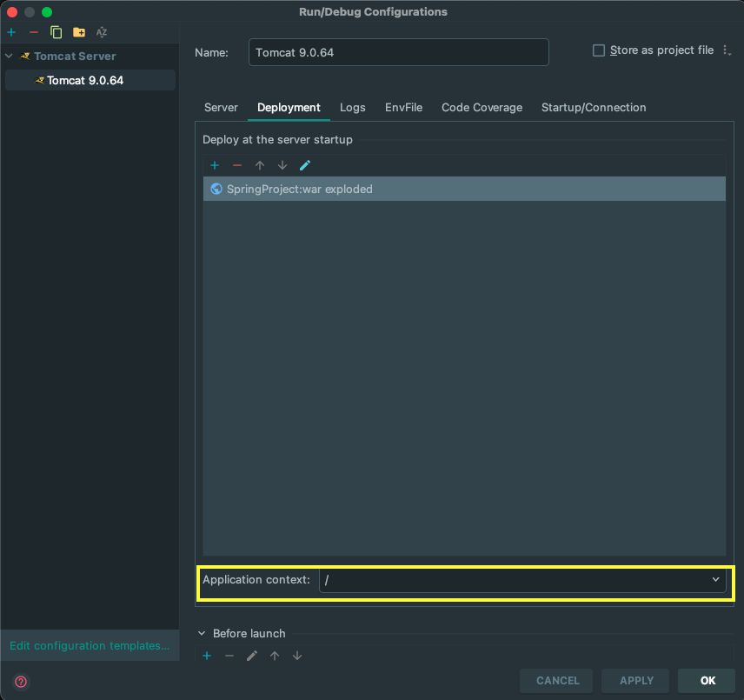Open Store as project file options menu

point(727,50)
